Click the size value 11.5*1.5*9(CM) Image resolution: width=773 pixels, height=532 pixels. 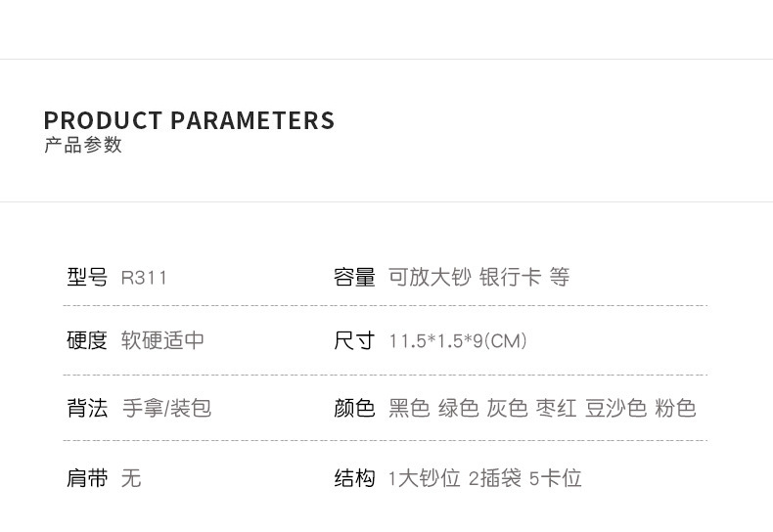[x=458, y=341]
